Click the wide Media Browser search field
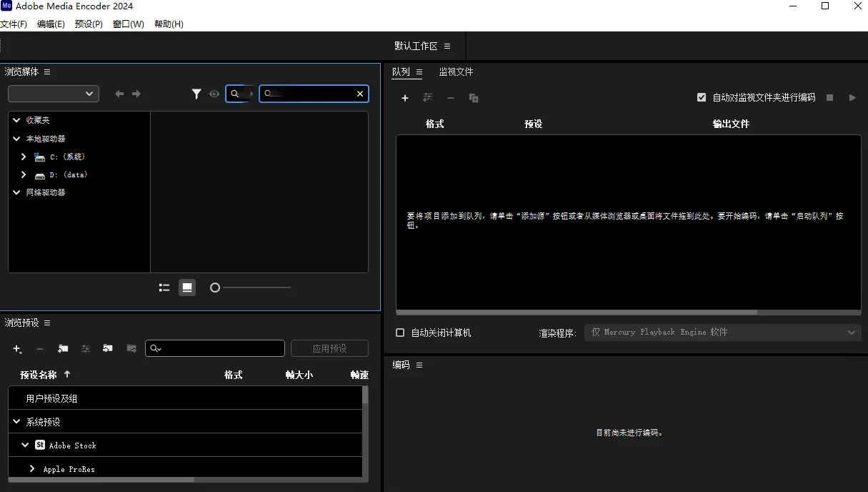The height and width of the screenshot is (492, 868). [x=314, y=94]
